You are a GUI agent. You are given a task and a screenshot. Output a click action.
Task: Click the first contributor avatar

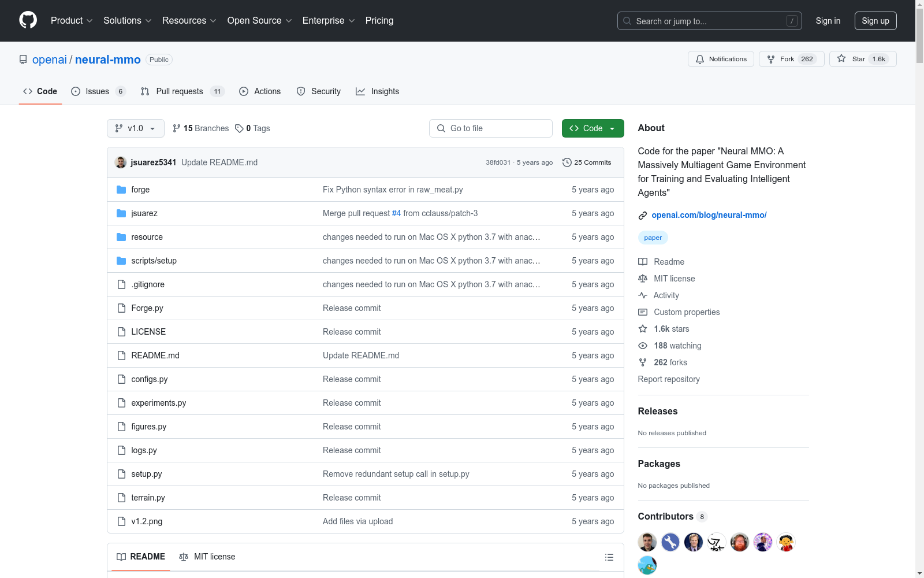click(647, 542)
